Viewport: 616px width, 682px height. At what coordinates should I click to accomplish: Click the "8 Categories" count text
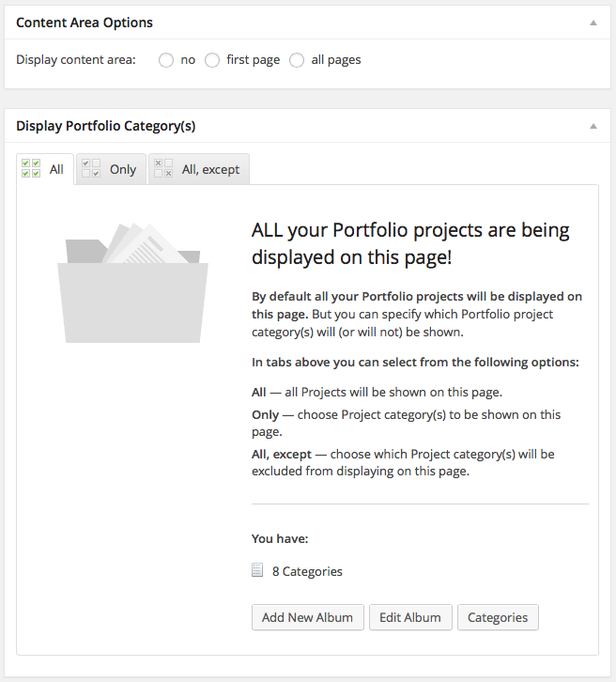point(307,571)
